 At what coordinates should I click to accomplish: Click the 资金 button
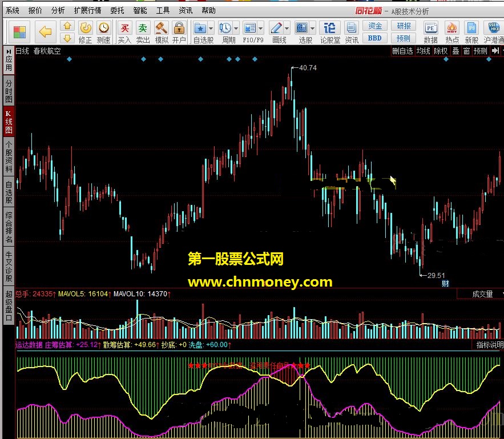[375, 26]
